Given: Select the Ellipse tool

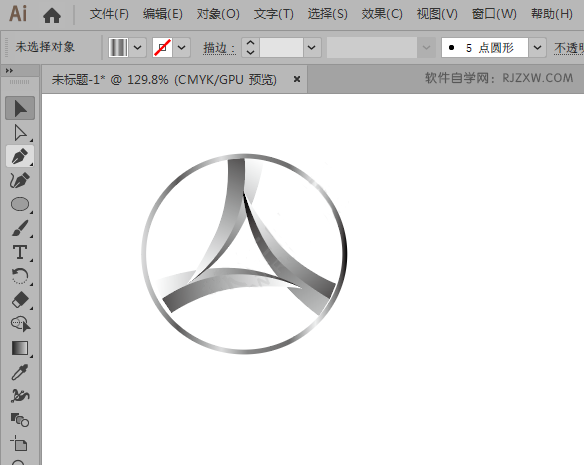Looking at the screenshot, I should coord(20,204).
